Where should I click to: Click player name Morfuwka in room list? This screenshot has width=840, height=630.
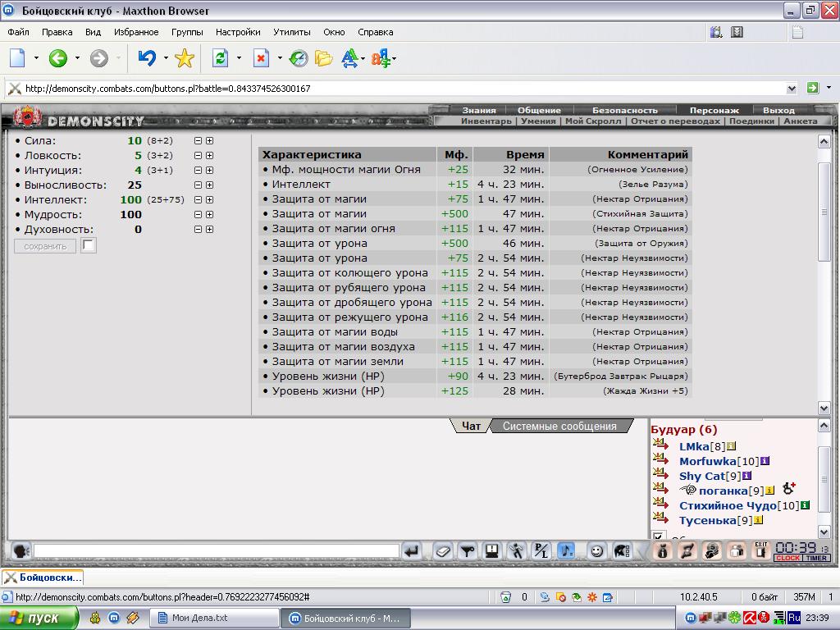click(707, 461)
